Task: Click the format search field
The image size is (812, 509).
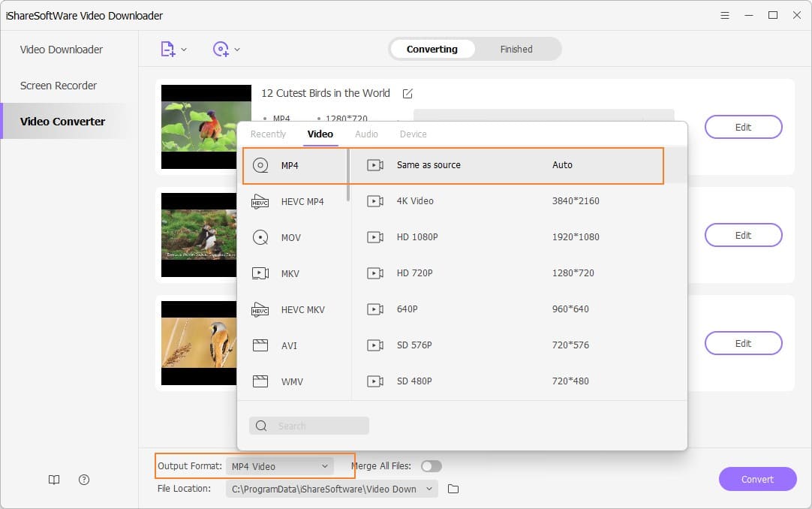Action: point(308,426)
